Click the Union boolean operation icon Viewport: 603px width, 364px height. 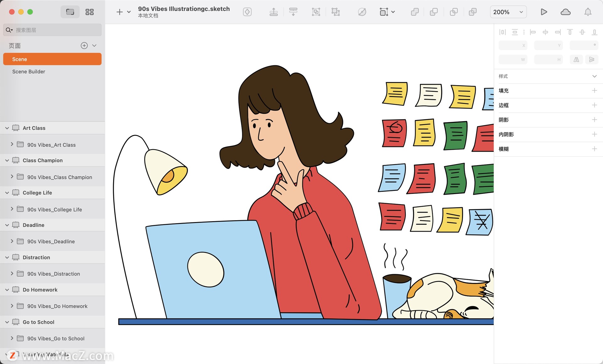pos(415,12)
